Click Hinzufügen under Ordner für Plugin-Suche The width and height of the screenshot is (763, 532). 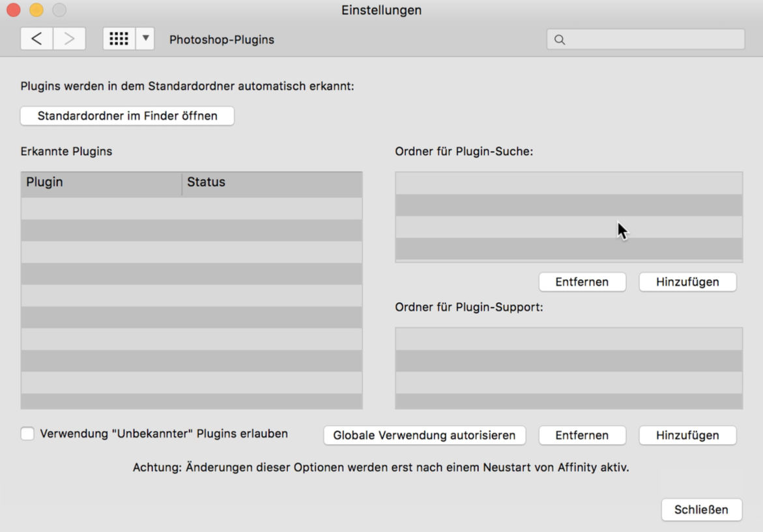pos(687,282)
